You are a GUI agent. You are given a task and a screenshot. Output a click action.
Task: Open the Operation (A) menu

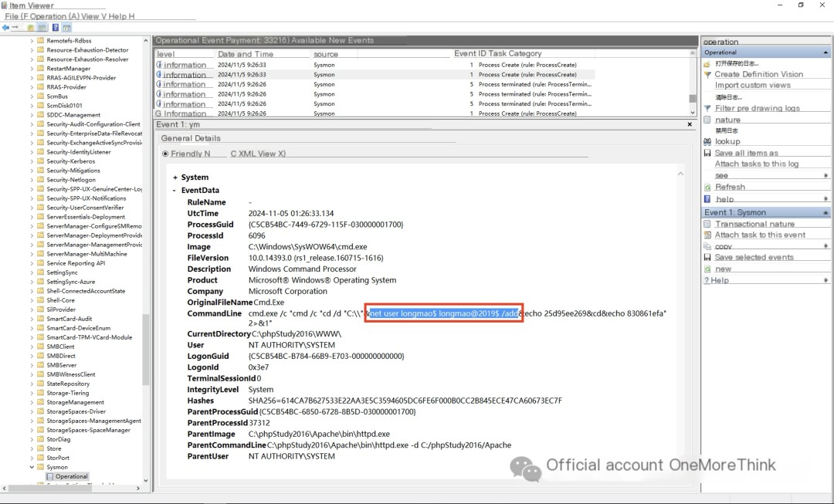pos(55,16)
